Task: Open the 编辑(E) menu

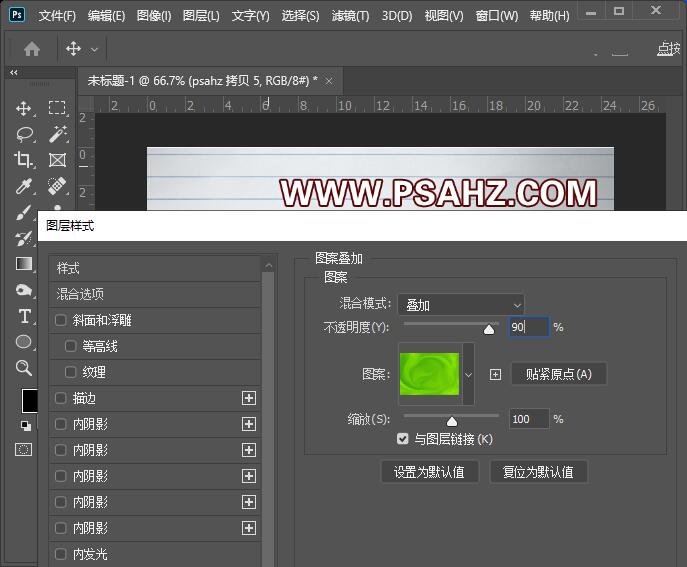Action: tap(106, 16)
